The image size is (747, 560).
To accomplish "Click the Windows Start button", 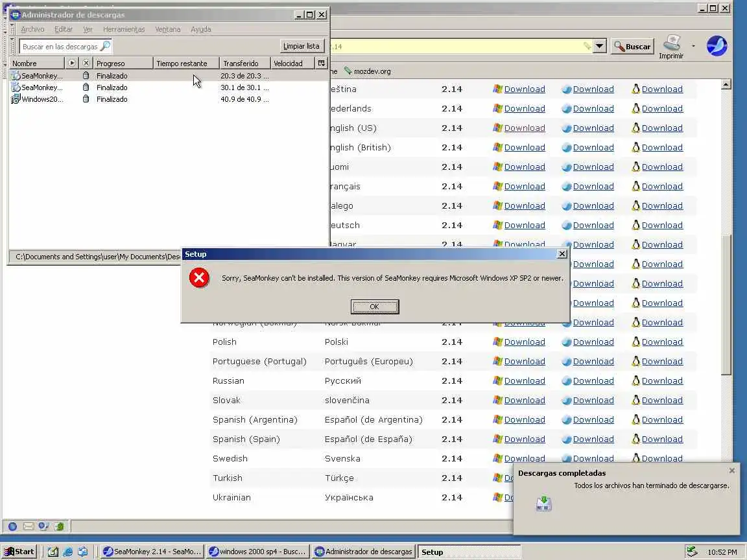I will pos(19,552).
